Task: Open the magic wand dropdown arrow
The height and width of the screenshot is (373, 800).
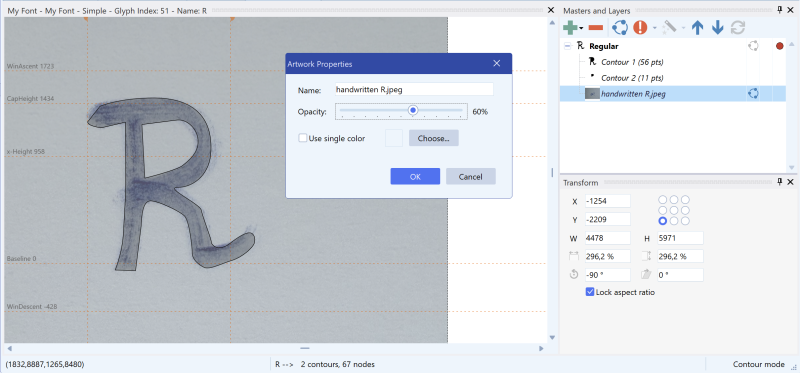Action: (683, 28)
